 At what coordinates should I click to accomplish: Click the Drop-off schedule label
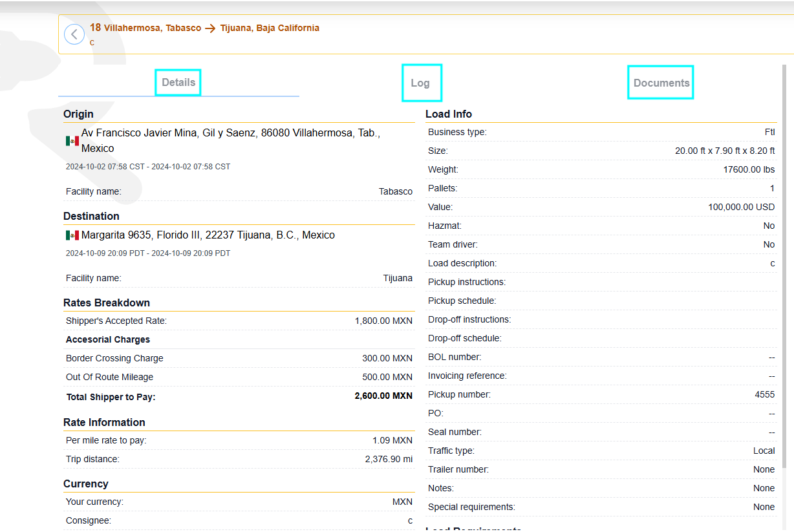point(465,338)
